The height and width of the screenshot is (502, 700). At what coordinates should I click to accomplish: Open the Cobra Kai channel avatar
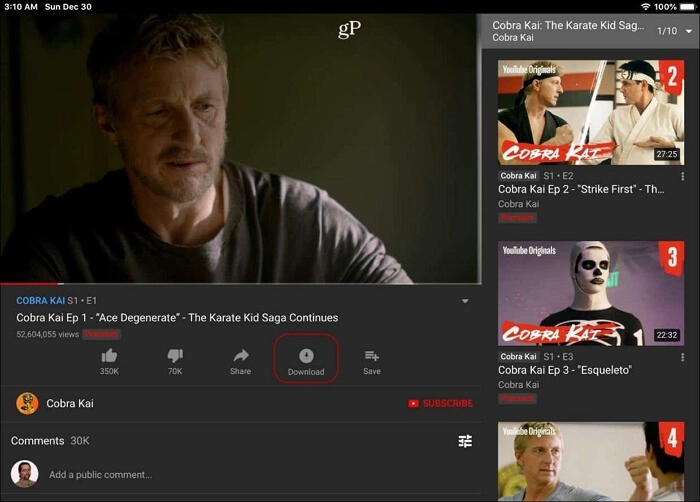[x=27, y=403]
